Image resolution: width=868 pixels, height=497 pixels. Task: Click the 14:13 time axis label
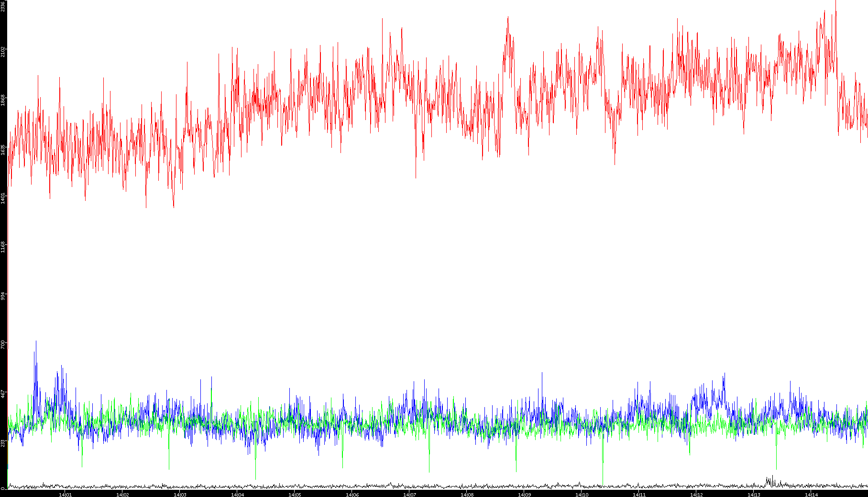[x=754, y=495]
